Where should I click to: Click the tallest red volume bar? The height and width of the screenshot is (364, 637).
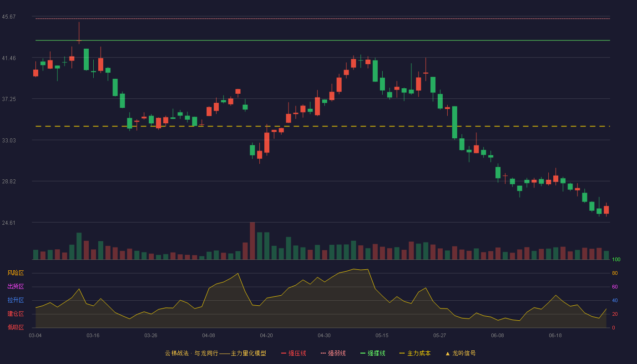click(252, 241)
